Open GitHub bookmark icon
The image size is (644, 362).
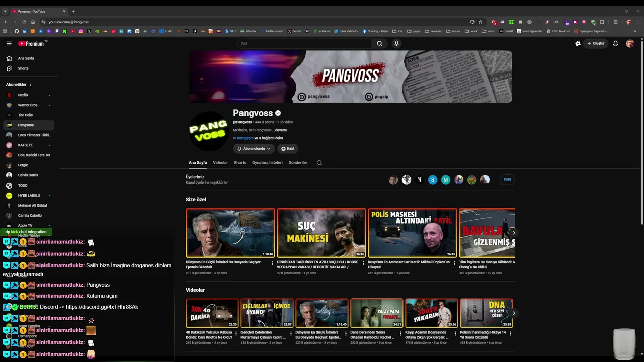pyautogui.click(x=17, y=31)
